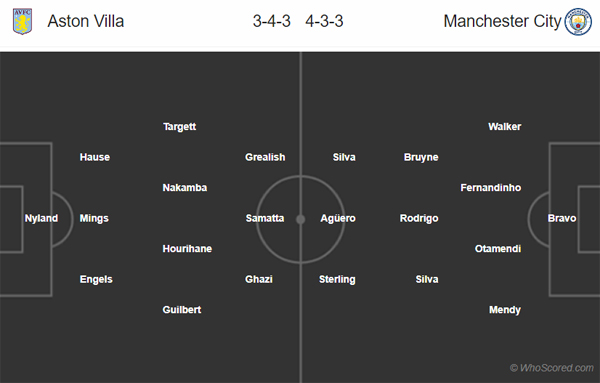The image size is (600, 383).
Task: Click goalkeeper Nyland on the pitch
Action: pos(41,218)
